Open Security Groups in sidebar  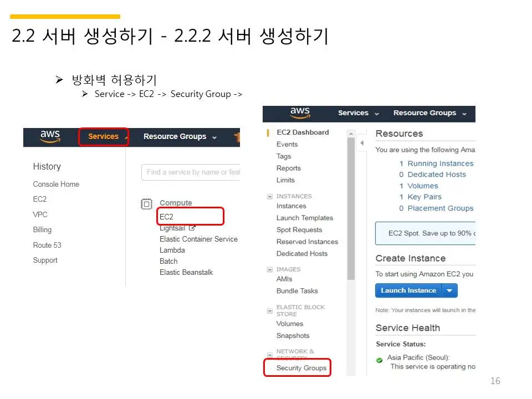(x=301, y=368)
